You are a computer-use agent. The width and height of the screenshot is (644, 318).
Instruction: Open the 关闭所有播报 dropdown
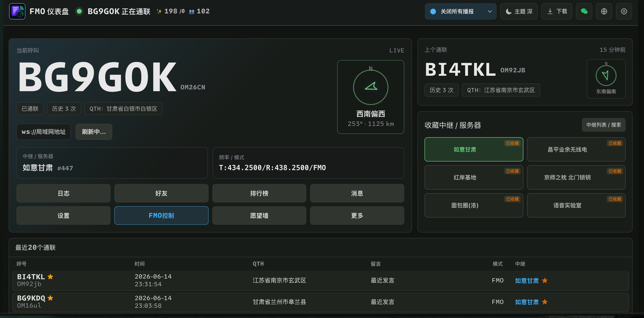(461, 11)
